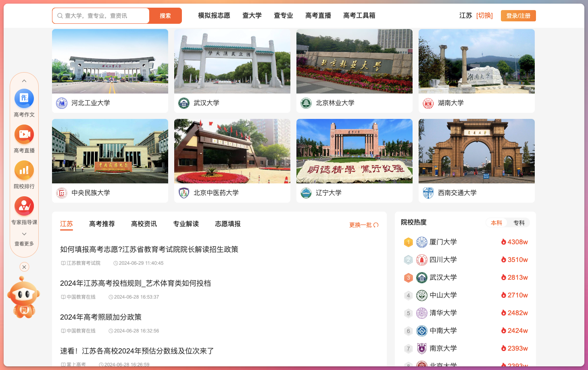The image size is (588, 370).
Task: Click the 2024-06-28 16:53:37 timestamp
Action: 136,297
